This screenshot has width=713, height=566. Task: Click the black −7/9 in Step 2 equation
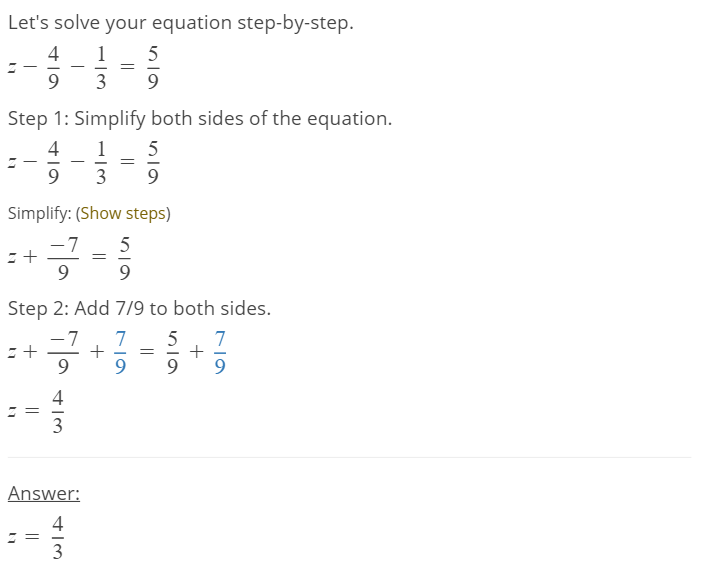[61, 352]
